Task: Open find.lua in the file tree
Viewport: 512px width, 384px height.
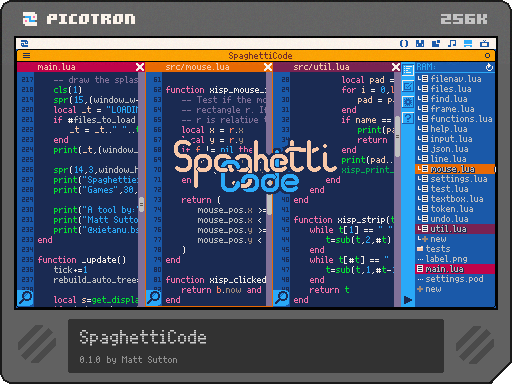Action: pos(455,99)
